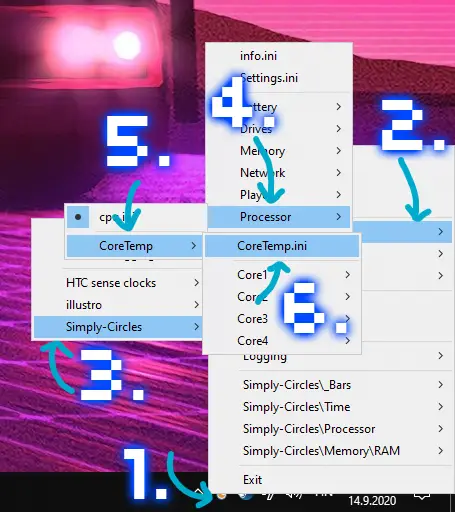Open the Logging submenu
Viewport: 455px width, 512px height.
(344, 357)
